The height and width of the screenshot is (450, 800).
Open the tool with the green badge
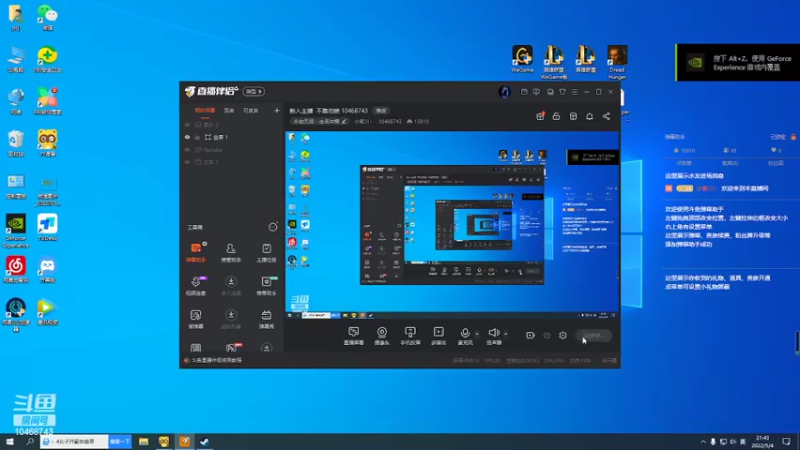click(x=266, y=286)
